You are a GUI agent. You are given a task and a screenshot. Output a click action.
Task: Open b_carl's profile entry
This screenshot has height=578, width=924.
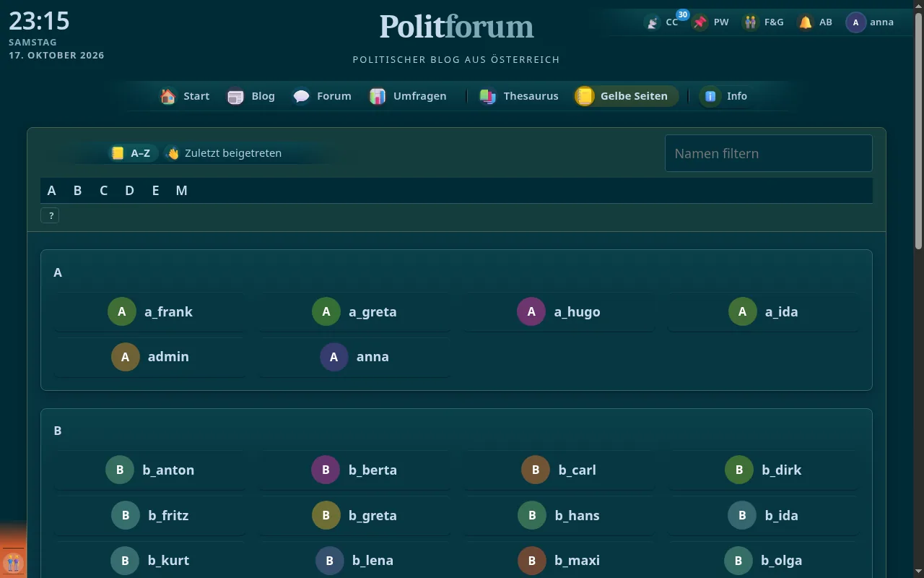[559, 470]
